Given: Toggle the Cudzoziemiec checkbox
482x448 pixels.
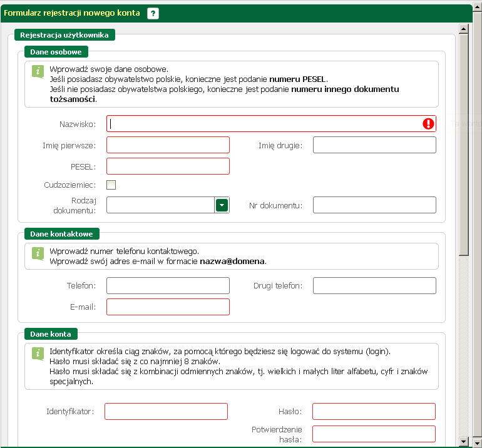Looking at the screenshot, I should click(111, 185).
